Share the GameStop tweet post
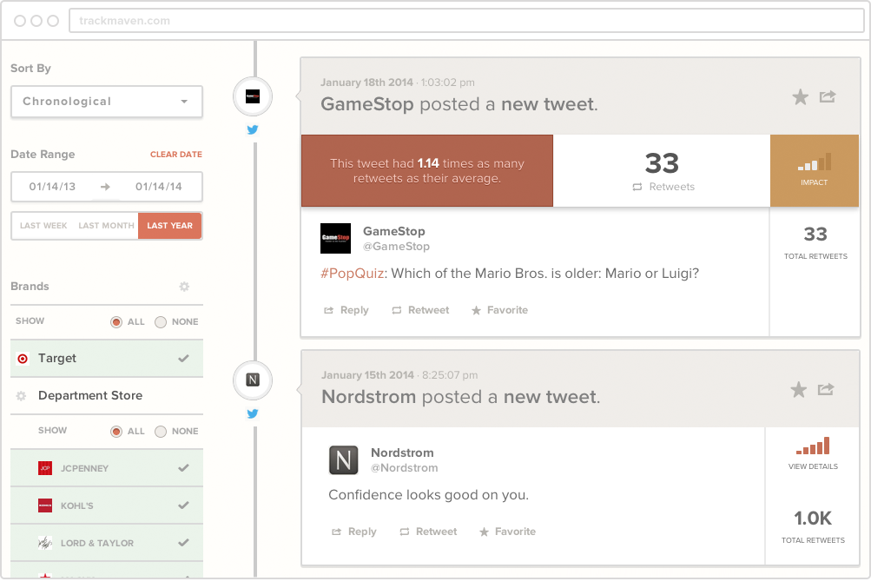Image resolution: width=871 pixels, height=588 pixels. pos(828,96)
